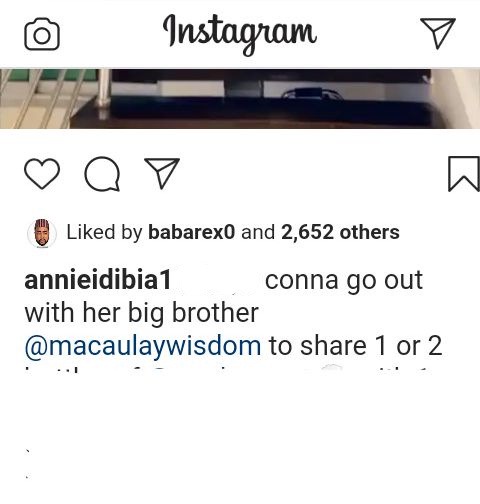
Task: Open the camera from the header
Action: coord(42,34)
